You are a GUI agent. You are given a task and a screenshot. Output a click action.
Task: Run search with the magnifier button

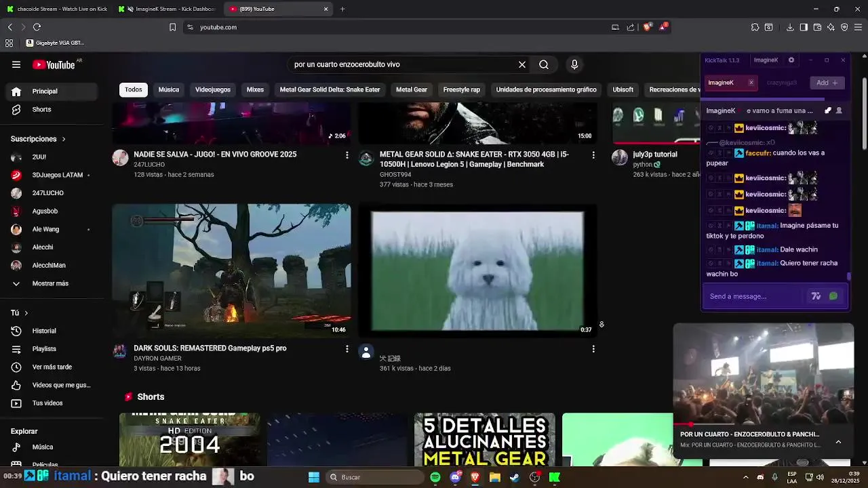click(x=544, y=64)
